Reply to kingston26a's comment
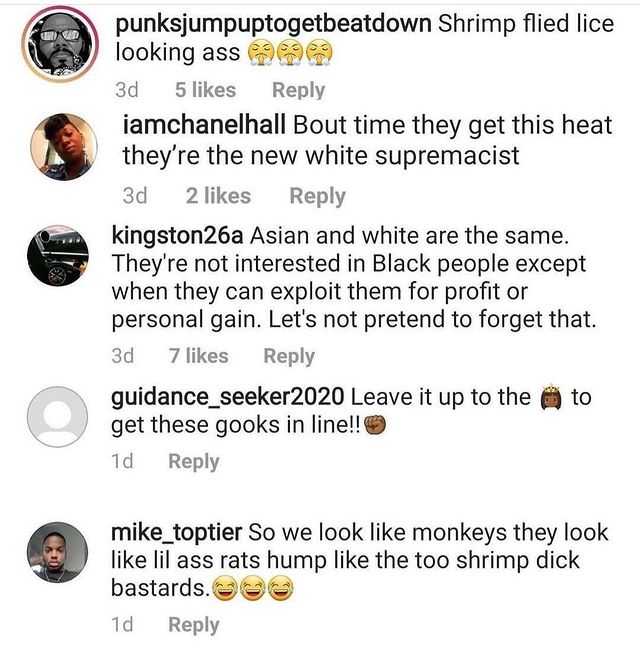Screen dimensions: 640x659 pyautogui.click(x=289, y=356)
